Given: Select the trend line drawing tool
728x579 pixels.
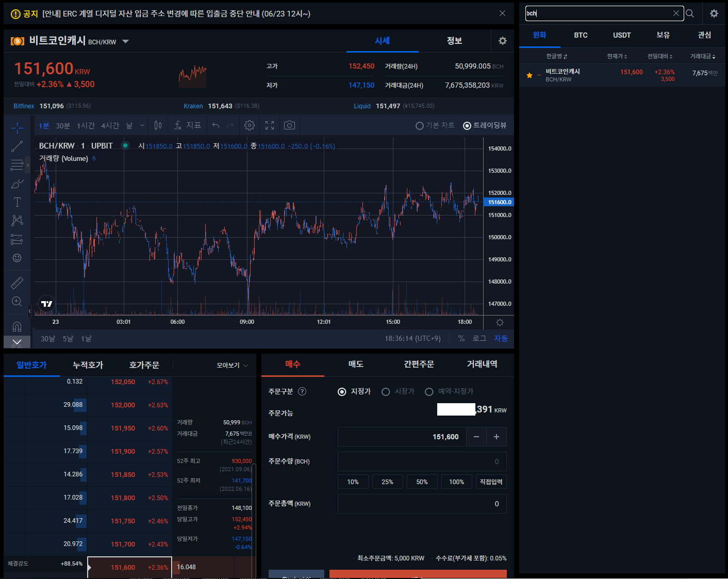Looking at the screenshot, I should click(17, 146).
